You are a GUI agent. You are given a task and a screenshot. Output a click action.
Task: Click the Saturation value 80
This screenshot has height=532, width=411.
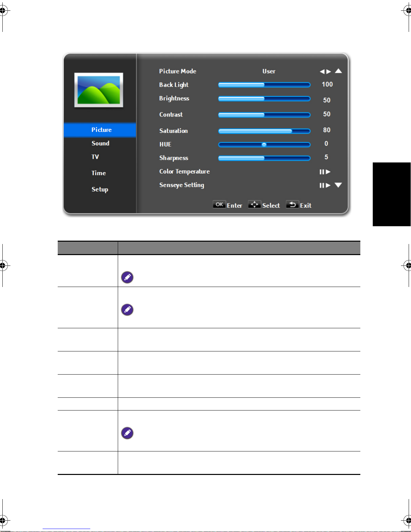[327, 130]
